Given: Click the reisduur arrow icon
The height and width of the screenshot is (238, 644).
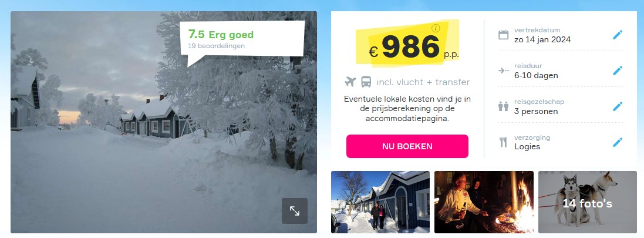Looking at the screenshot, I should 503,71.
